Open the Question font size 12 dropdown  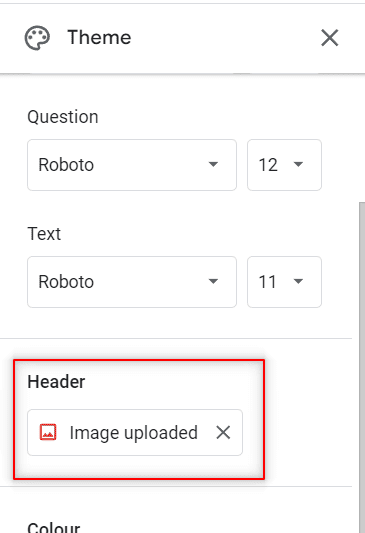(x=284, y=165)
